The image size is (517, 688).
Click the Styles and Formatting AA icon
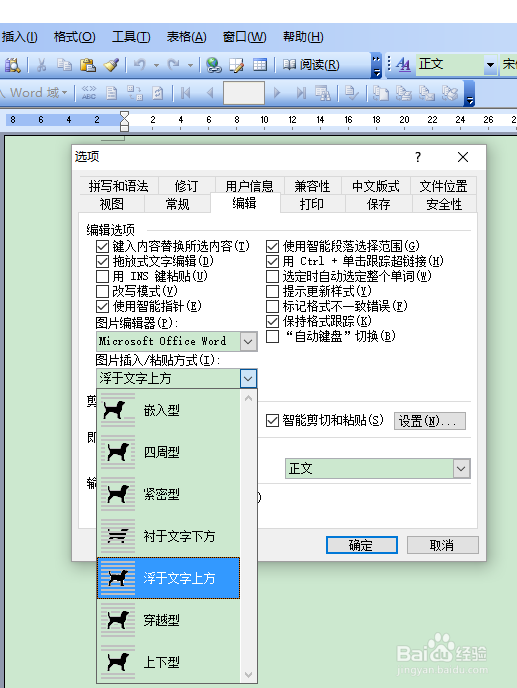coord(403,65)
